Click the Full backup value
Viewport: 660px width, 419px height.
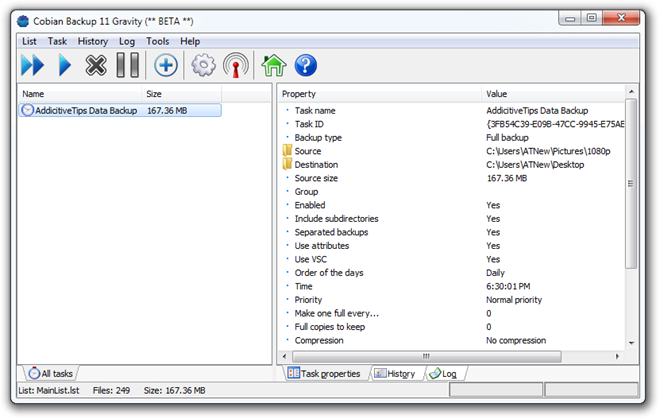[507, 137]
